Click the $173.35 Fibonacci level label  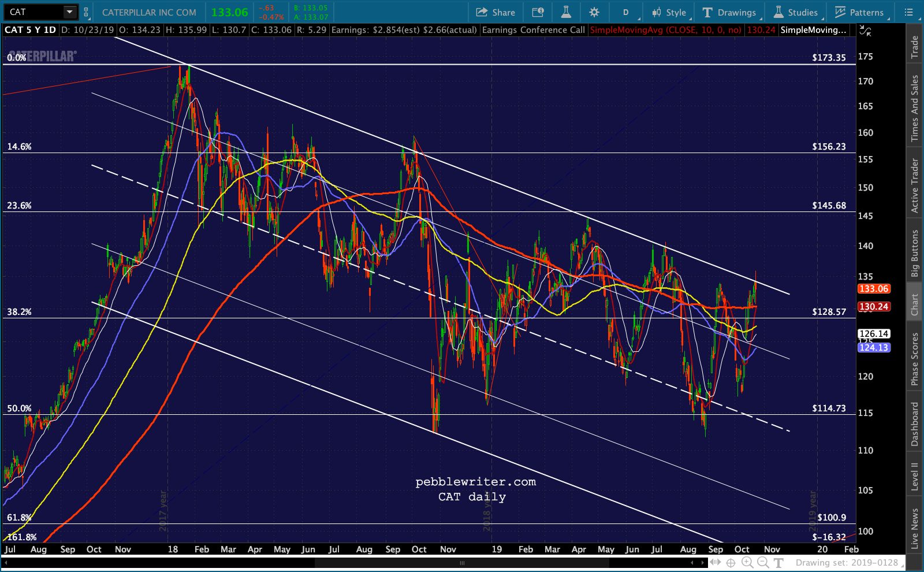tap(829, 58)
